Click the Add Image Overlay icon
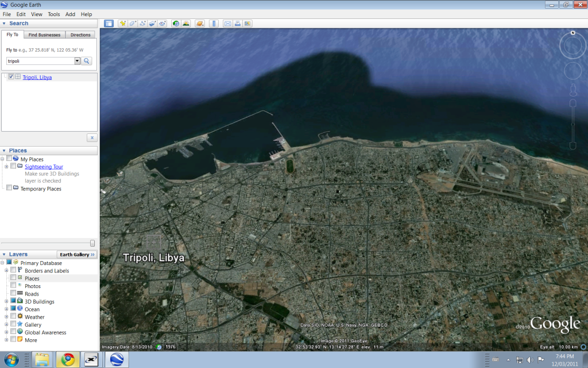 tap(152, 24)
